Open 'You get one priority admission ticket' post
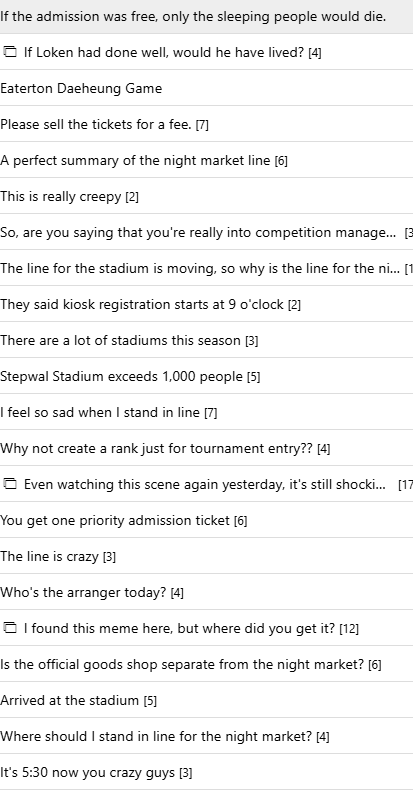 tap(115, 521)
